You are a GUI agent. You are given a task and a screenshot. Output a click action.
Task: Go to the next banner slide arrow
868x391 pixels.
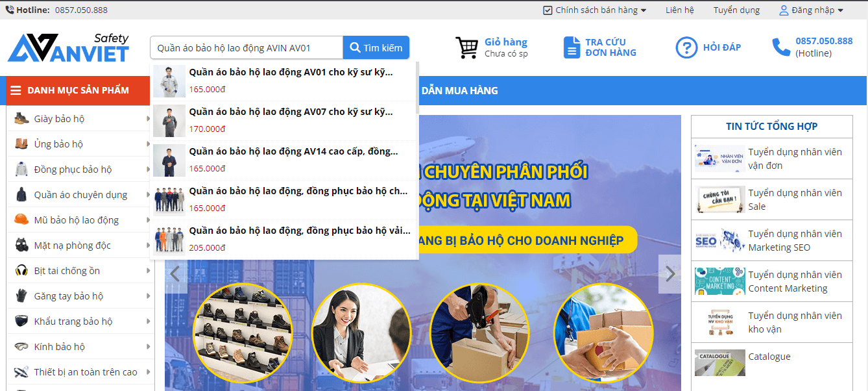(x=669, y=273)
